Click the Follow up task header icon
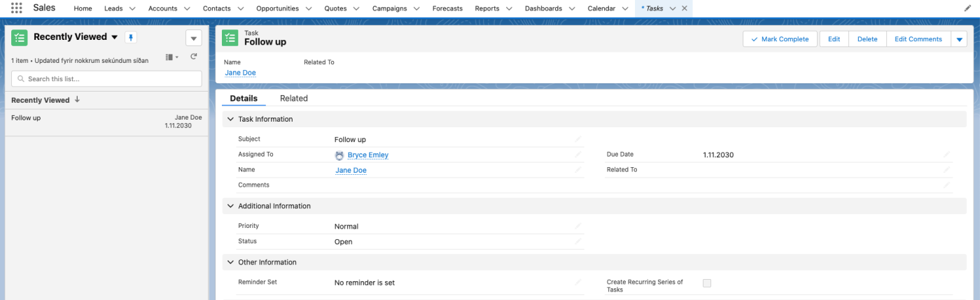980x300 pixels. [230, 38]
